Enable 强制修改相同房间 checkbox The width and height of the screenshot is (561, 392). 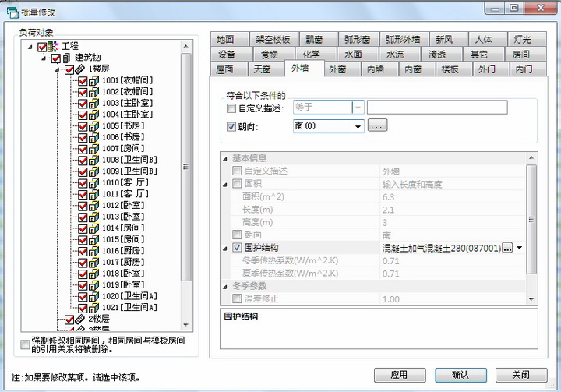tap(25, 344)
